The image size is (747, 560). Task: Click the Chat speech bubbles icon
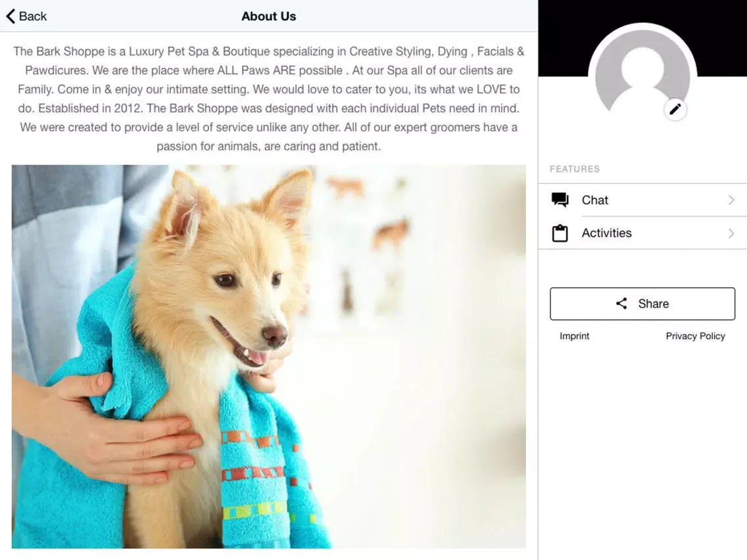[560, 200]
